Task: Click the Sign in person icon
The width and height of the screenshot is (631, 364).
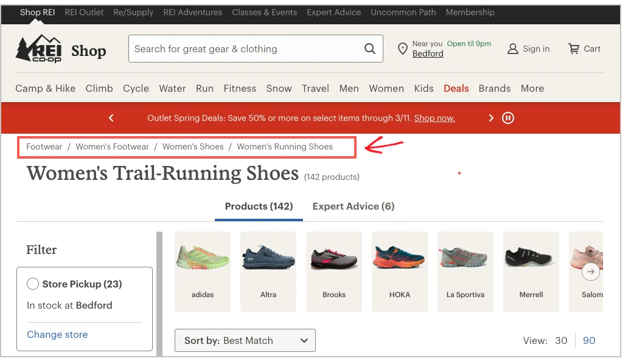Action: [x=512, y=49]
